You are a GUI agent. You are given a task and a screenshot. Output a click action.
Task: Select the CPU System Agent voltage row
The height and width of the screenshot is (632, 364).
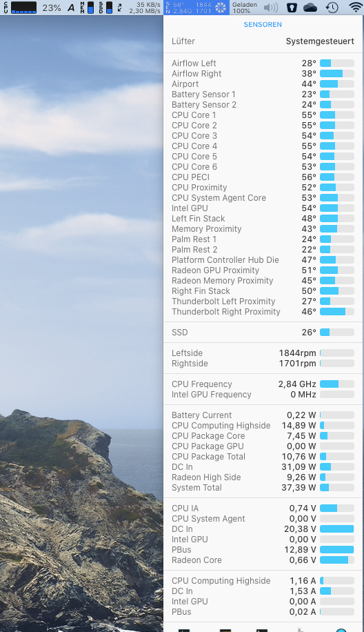(x=263, y=519)
